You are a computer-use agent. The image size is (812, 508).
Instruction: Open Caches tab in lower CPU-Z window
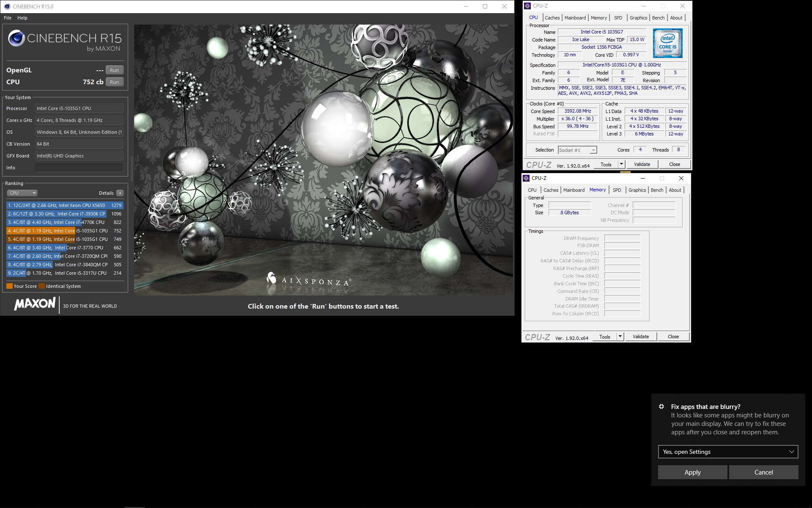pos(551,190)
